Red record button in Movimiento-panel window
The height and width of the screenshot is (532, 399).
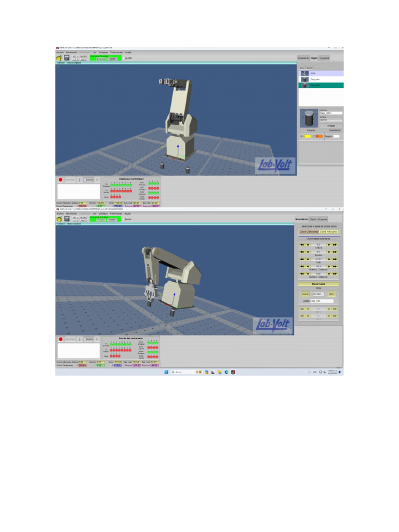point(60,339)
